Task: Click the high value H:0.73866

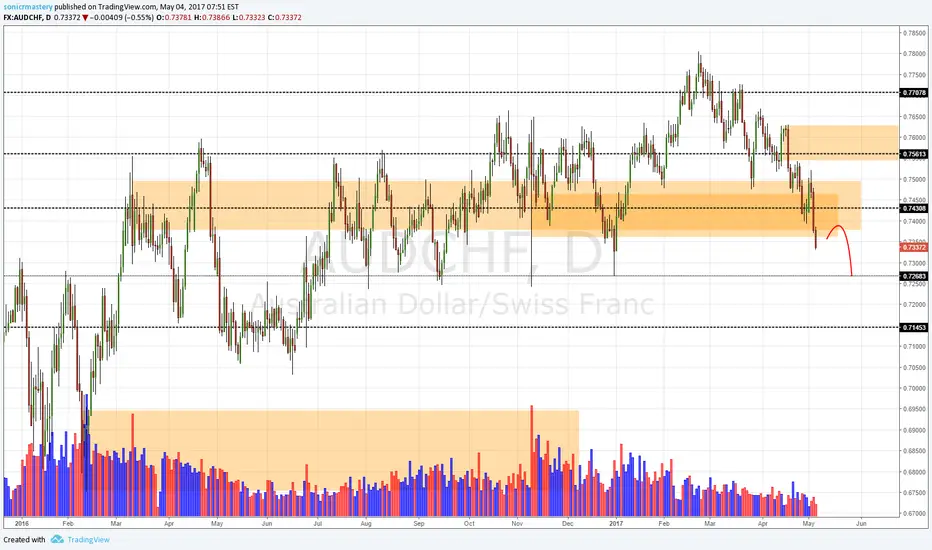Action: [212, 18]
